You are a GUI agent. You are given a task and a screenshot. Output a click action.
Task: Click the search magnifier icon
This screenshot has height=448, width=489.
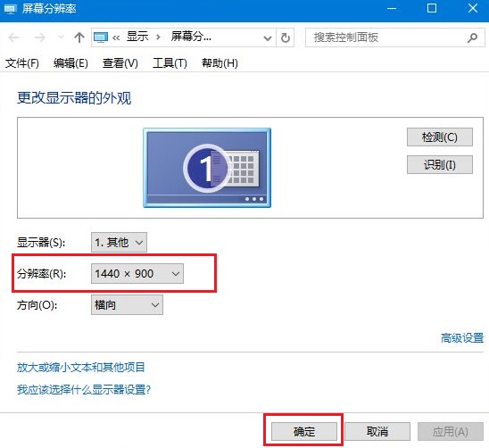click(472, 37)
